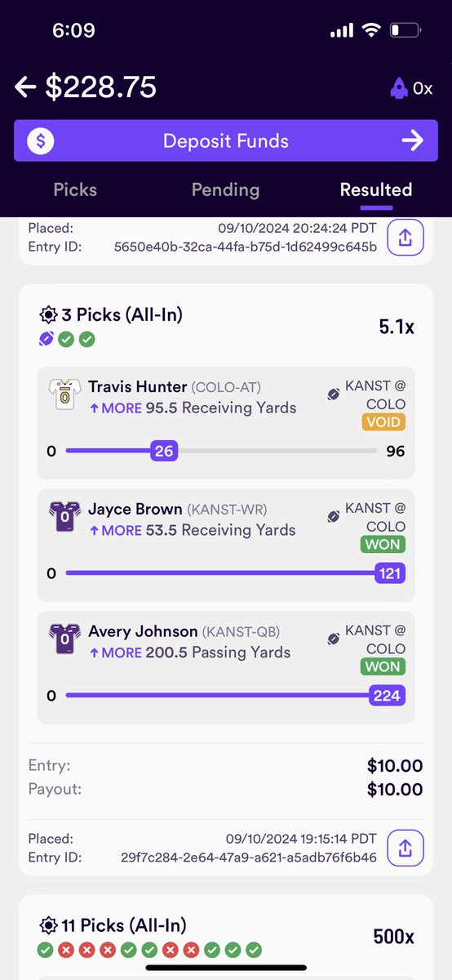Tap the burst icon next to 11 Picks
The width and height of the screenshot is (452, 980).
[48, 925]
